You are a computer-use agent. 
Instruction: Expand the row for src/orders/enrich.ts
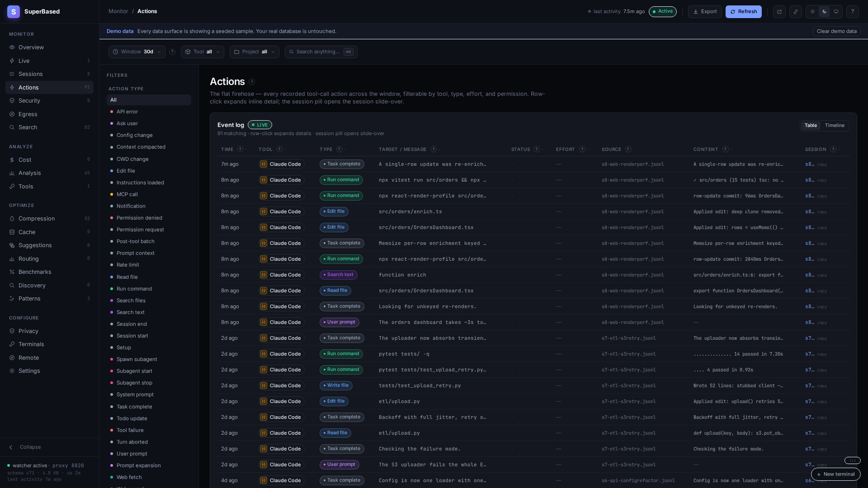(533, 211)
